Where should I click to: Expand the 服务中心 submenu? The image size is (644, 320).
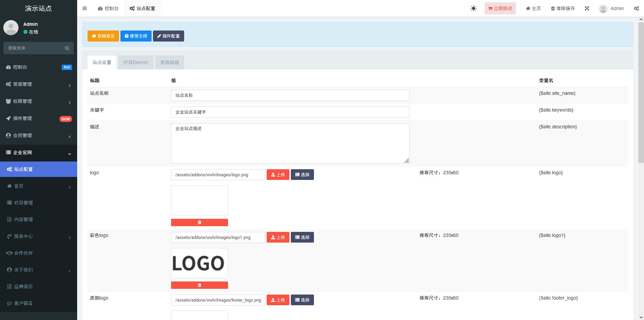39,236
